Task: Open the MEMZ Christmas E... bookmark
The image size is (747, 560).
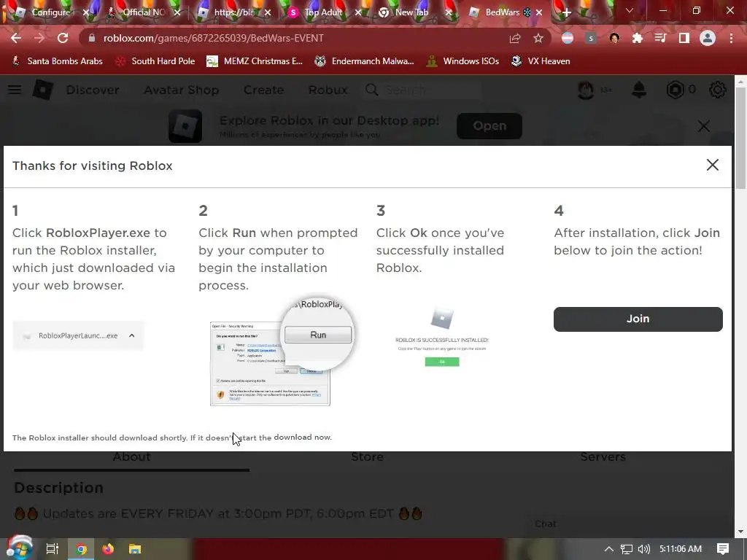Action: click(255, 61)
